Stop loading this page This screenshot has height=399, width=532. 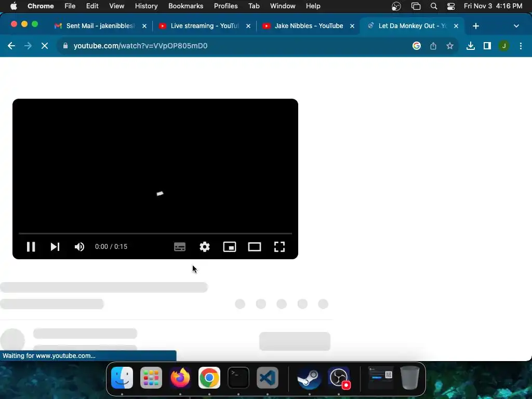coord(45,46)
